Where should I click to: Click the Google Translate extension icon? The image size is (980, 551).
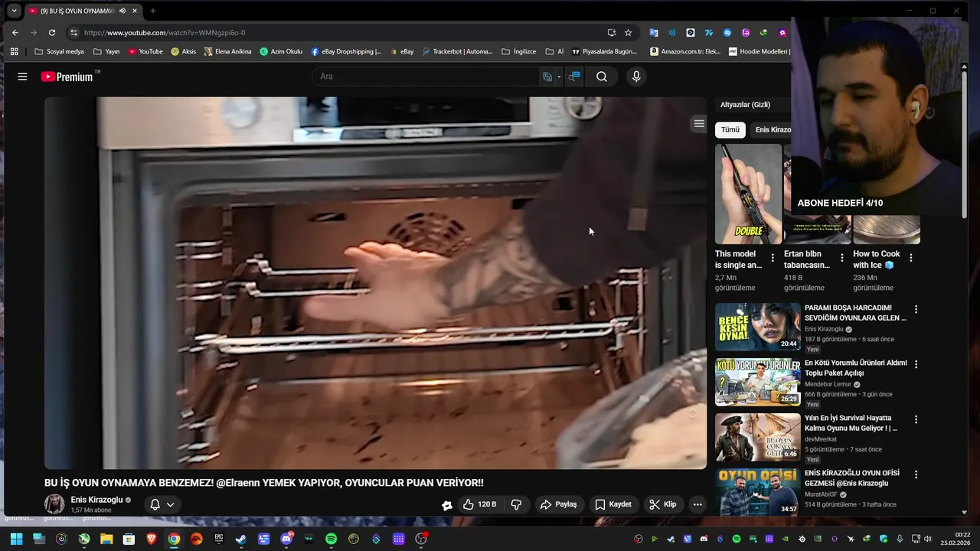(654, 33)
